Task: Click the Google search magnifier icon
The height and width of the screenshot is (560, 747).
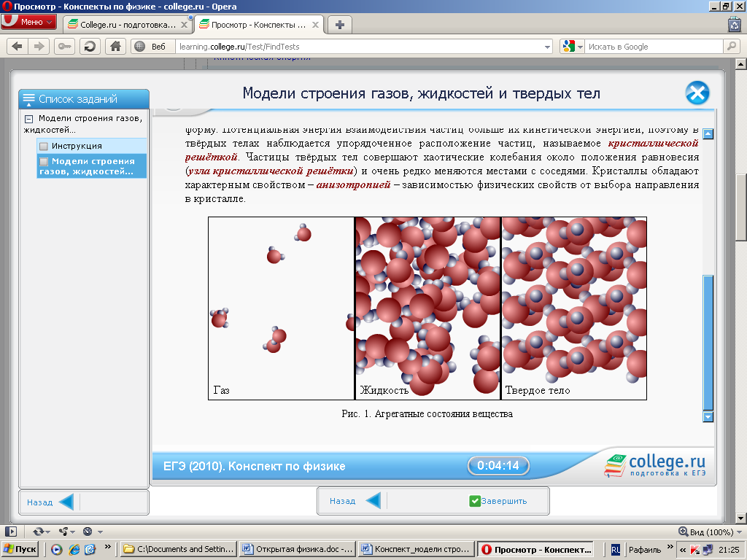Action: point(731,46)
